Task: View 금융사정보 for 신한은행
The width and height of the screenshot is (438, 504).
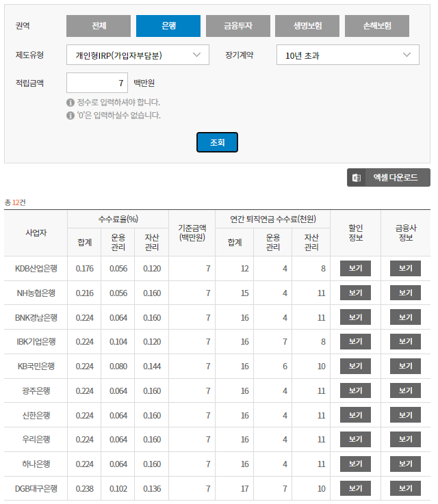Action: pyautogui.click(x=405, y=415)
